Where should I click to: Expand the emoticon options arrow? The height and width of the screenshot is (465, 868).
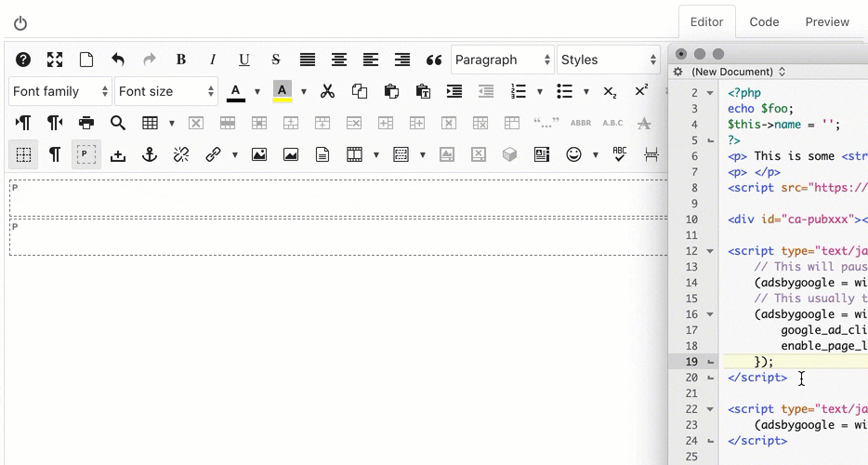tap(596, 154)
